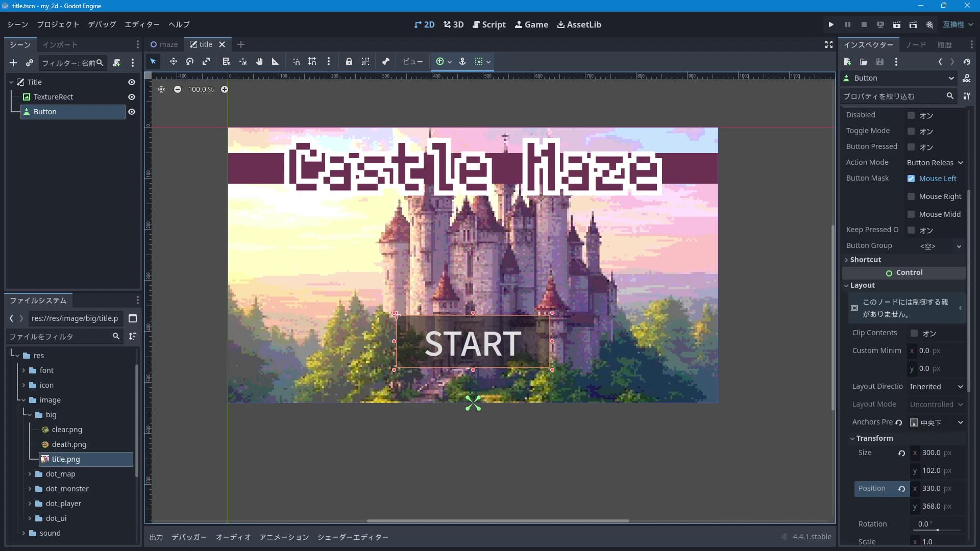Toggle distraction-free mode expand icon
980x551 pixels.
[x=829, y=45]
